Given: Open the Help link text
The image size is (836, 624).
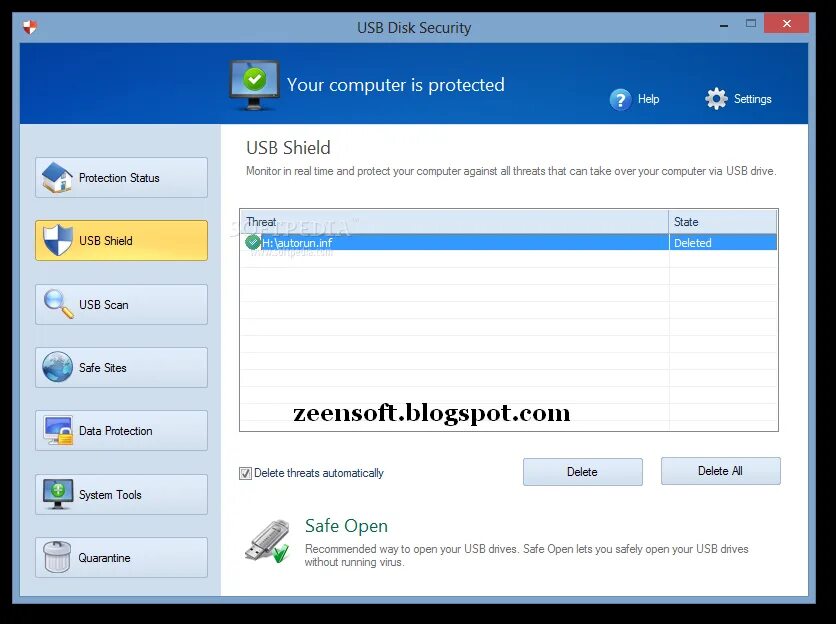Looking at the screenshot, I should click(648, 99).
